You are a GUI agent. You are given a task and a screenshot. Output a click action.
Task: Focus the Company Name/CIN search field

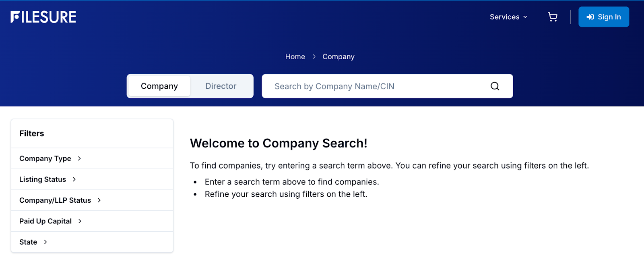(x=374, y=86)
